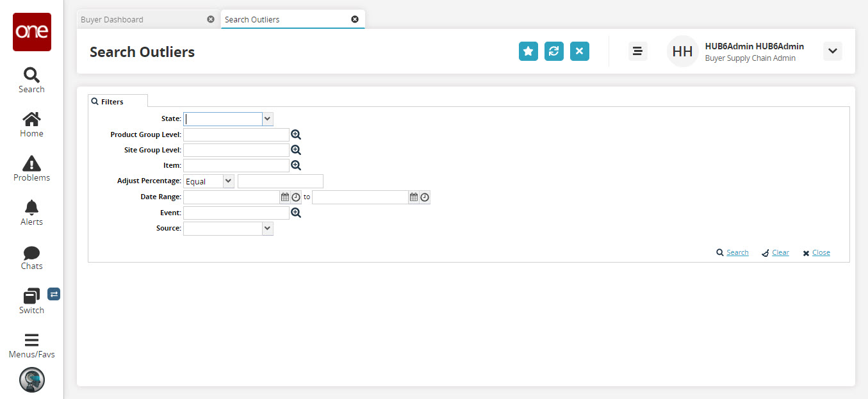Image resolution: width=868 pixels, height=399 pixels.
Task: Click the refresh icon button
Action: [x=553, y=51]
